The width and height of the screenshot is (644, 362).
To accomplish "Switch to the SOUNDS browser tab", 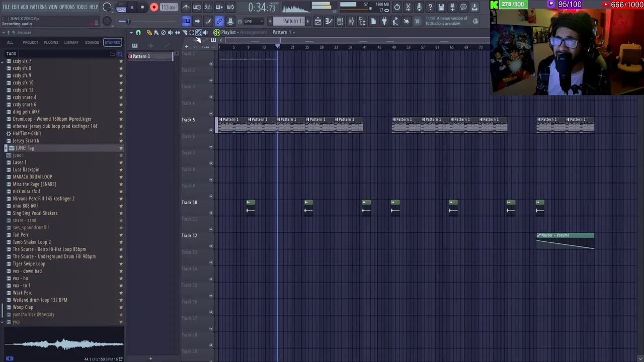I will coord(92,42).
